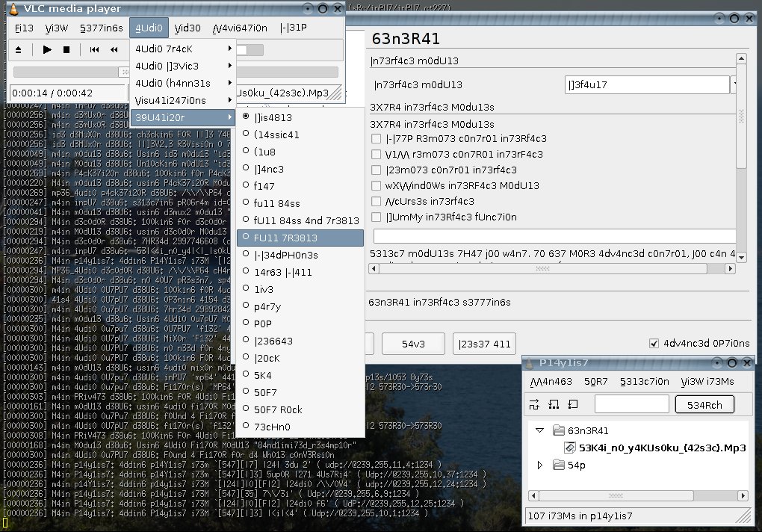Viewport: 762px width, 532px height.
Task: Toggle the repeat-one icon in playlist window
Action: tap(573, 404)
